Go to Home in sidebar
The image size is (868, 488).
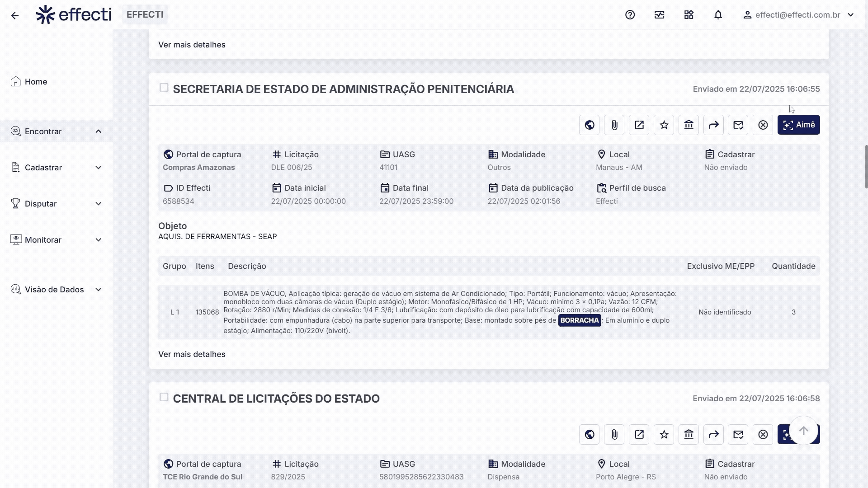tap(36, 82)
